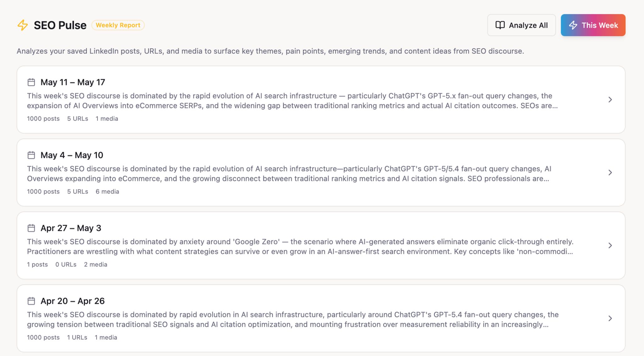Viewport: 644px width, 356px height.
Task: Open the Apr 20 – Apr 26 summary text
Action: click(293, 320)
